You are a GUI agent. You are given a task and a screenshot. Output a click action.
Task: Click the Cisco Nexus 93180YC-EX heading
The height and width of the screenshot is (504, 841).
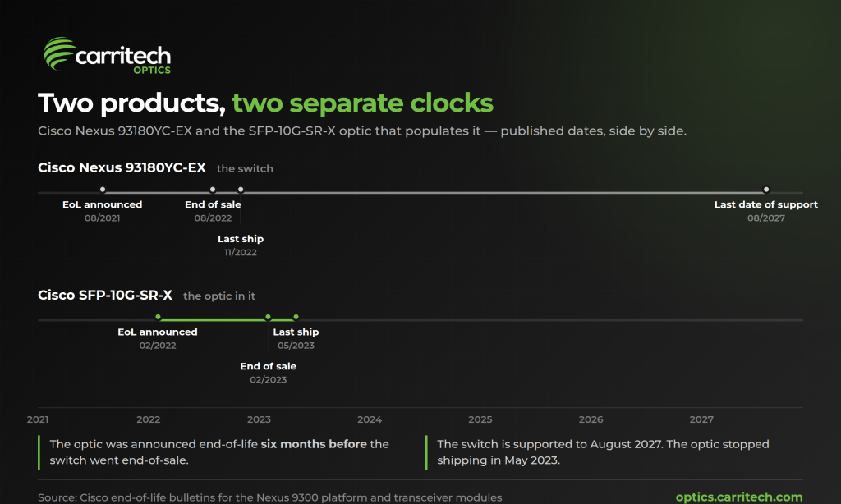click(122, 167)
